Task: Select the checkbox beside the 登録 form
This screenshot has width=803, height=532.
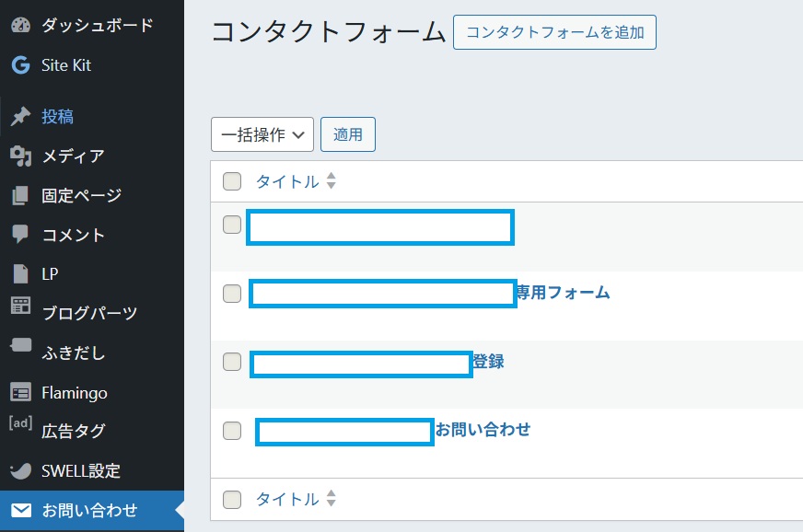Action: (x=232, y=362)
